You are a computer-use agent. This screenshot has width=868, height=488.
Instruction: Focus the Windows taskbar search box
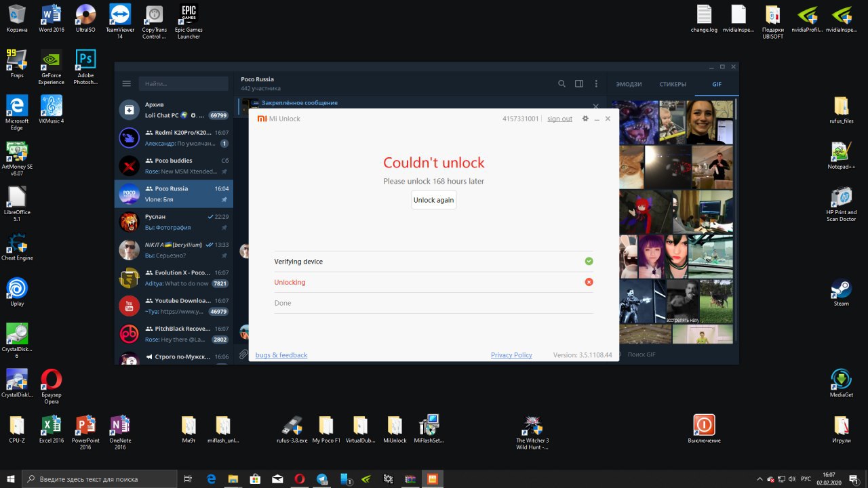(x=101, y=479)
